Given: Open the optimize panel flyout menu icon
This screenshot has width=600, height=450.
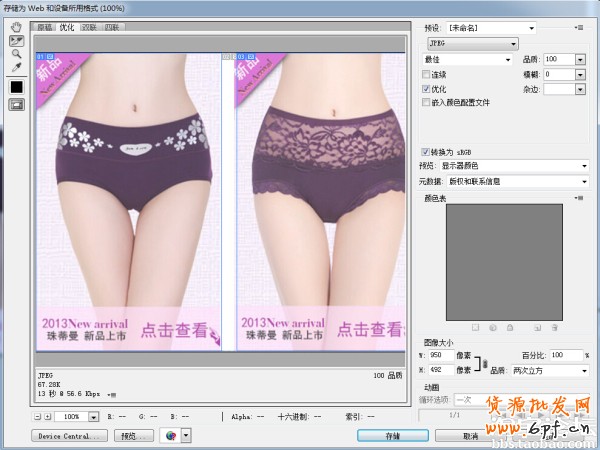Looking at the screenshot, I should pos(581,29).
